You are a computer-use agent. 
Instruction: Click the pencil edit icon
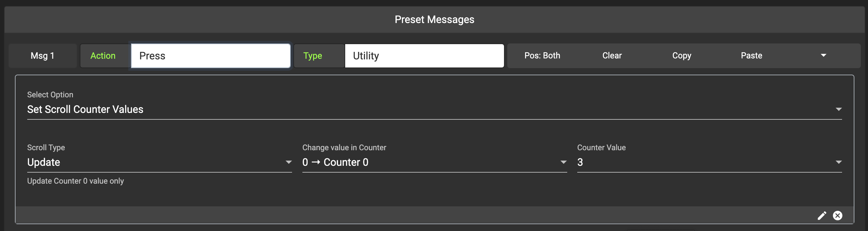(x=822, y=215)
